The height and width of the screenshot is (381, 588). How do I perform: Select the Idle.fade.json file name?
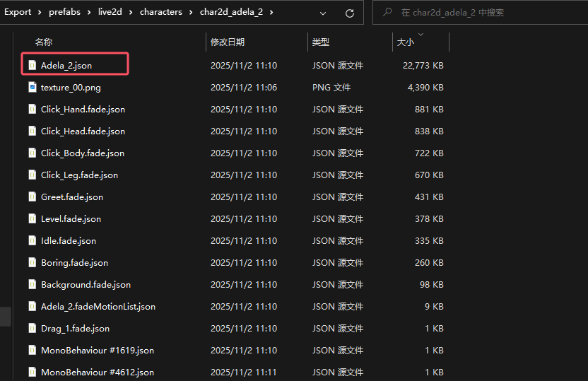(x=69, y=240)
